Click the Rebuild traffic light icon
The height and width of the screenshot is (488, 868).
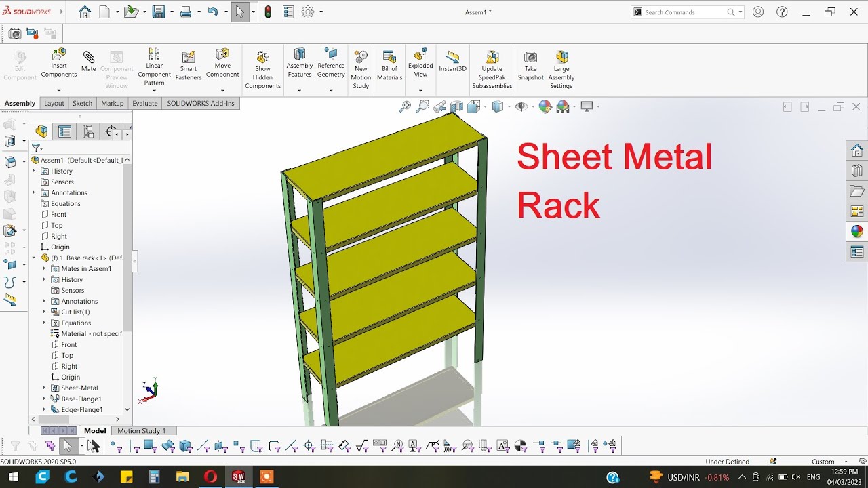(x=268, y=12)
